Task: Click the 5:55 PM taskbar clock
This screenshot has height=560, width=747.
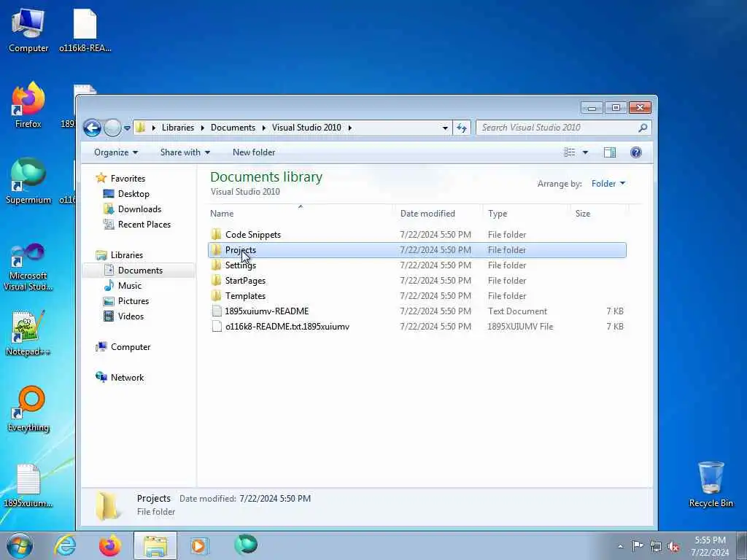Action: (x=710, y=546)
